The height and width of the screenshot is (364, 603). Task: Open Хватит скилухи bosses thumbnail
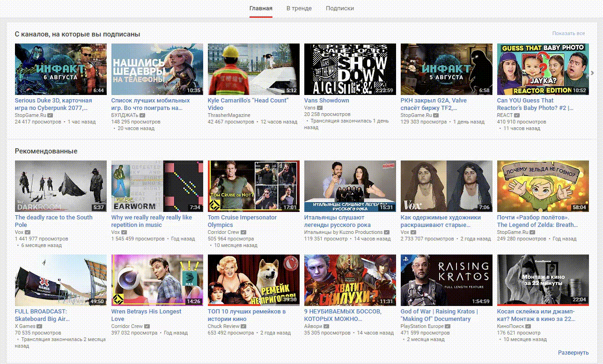tap(350, 280)
